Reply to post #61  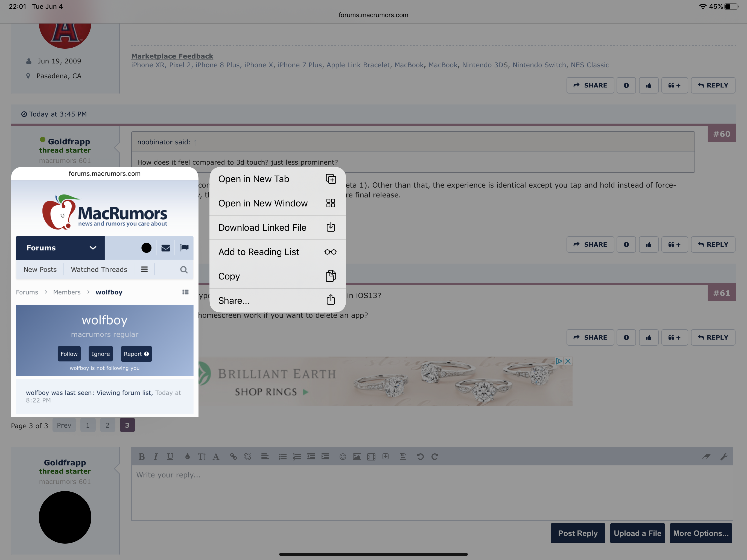(x=713, y=337)
